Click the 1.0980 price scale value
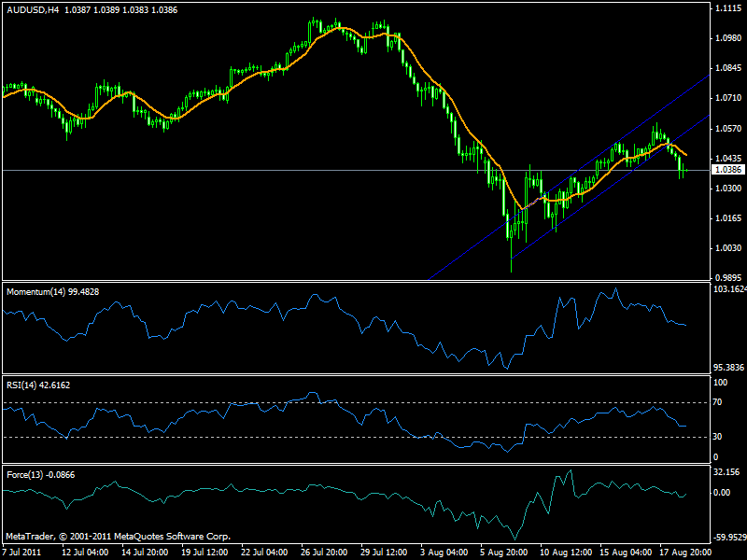Viewport: 747px width, 560px height. pos(729,38)
